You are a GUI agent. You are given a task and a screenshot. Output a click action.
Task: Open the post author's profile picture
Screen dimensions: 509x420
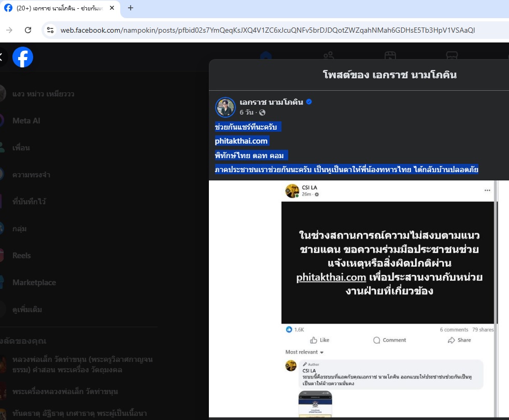[x=225, y=107]
